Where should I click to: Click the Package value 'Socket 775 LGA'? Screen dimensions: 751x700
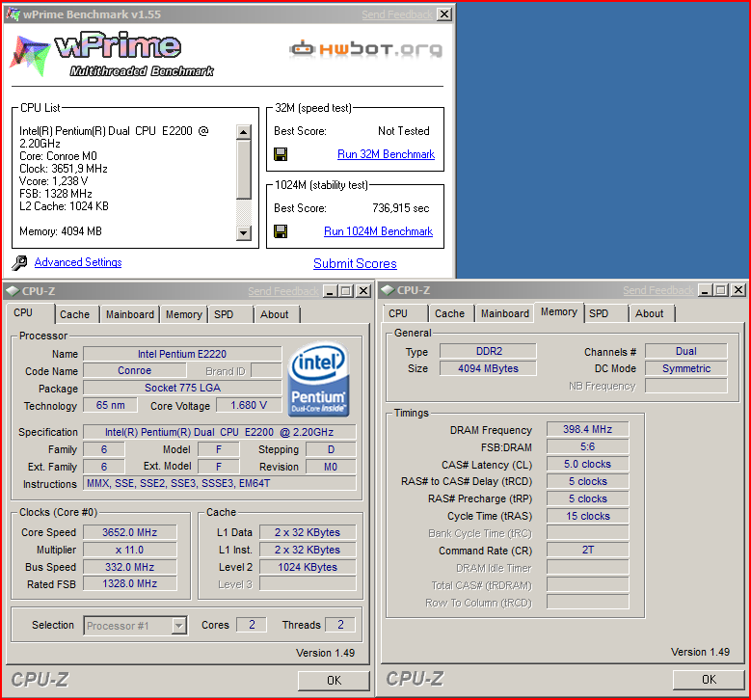coord(182,389)
